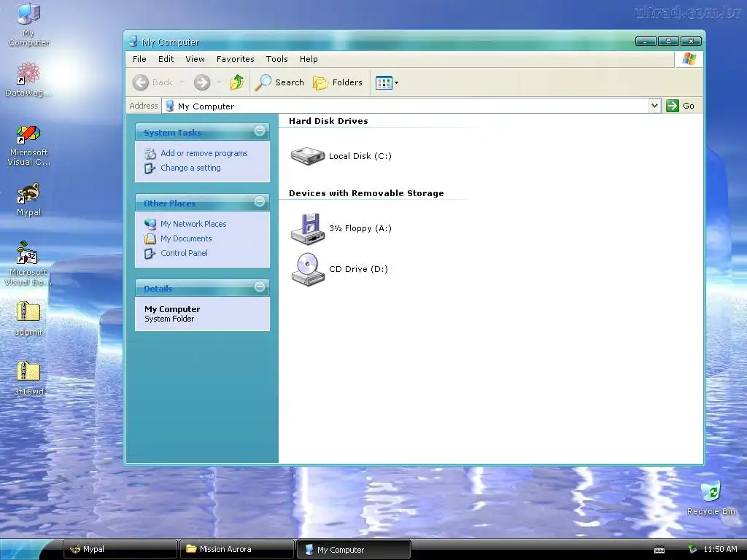The height and width of the screenshot is (560, 747).
Task: Open the Views icon button
Action: pos(384,83)
